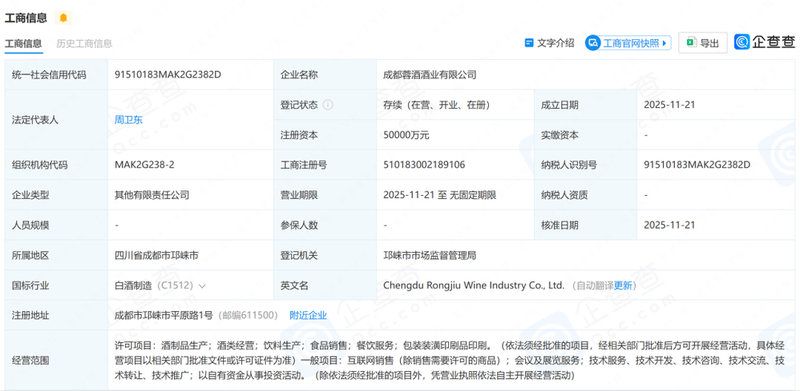Open 文字介绍 text introduction

tap(549, 43)
